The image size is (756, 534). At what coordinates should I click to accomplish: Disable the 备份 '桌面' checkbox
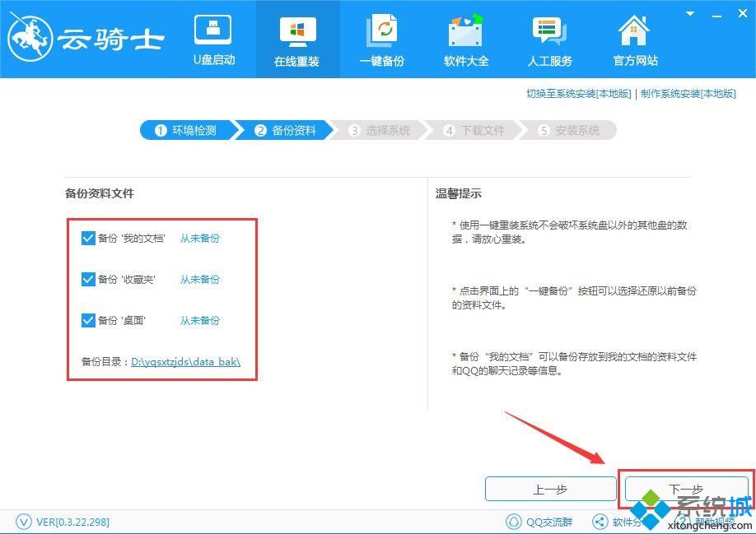tap(89, 321)
